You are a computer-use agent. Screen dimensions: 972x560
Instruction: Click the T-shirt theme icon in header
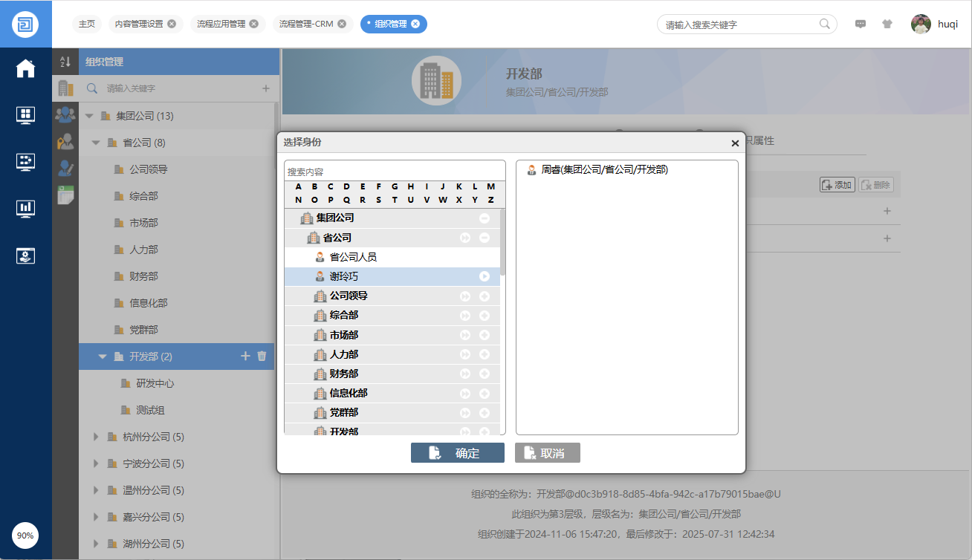pyautogui.click(x=887, y=24)
